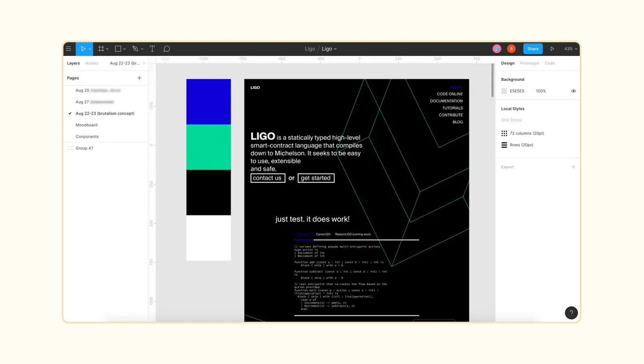
Task: Open Move tool options dropdown arrow
Action: [x=90, y=49]
